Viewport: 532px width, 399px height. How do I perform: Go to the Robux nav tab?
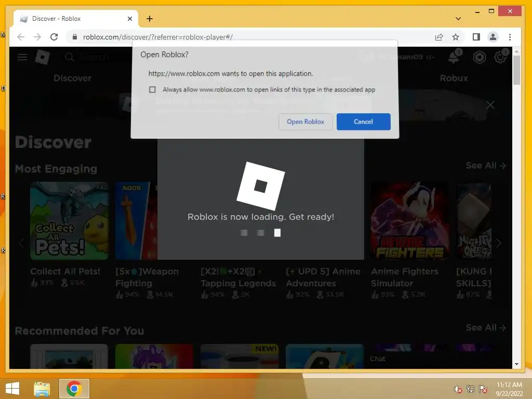point(454,78)
